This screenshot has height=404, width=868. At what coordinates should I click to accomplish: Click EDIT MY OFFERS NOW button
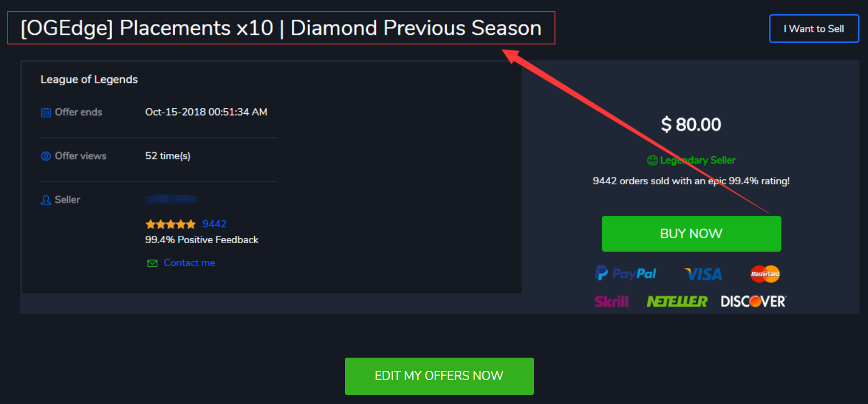(439, 376)
